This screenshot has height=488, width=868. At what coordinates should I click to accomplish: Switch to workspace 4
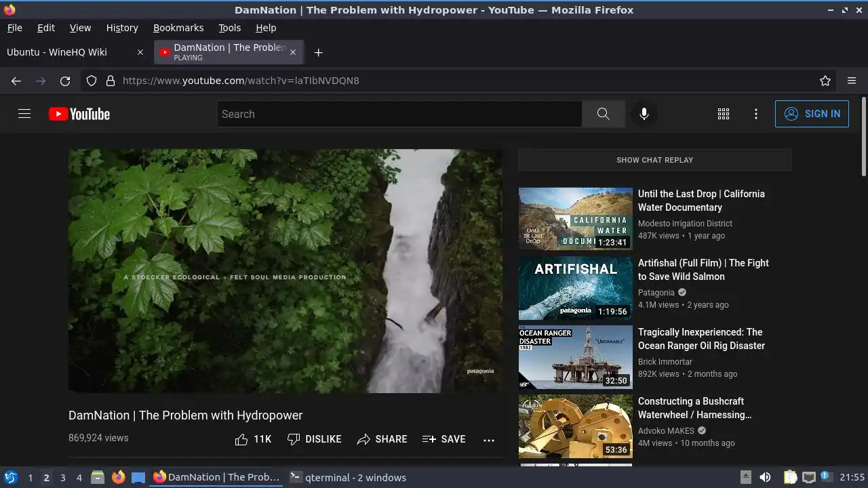click(x=79, y=477)
